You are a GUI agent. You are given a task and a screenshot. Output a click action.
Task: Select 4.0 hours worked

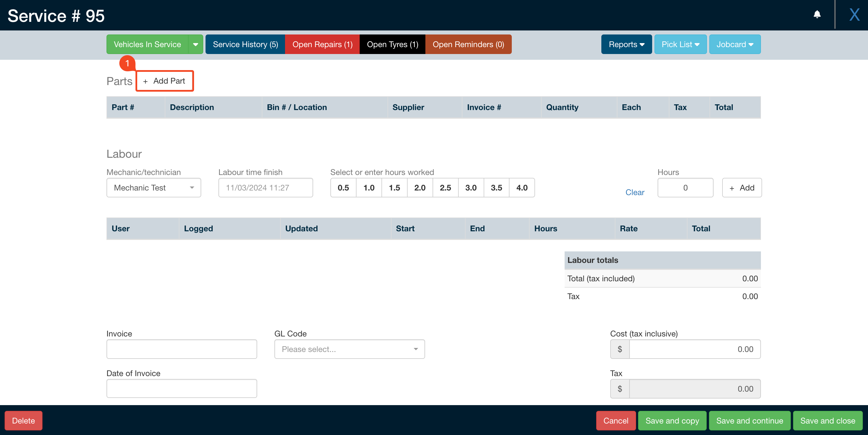tap(522, 188)
